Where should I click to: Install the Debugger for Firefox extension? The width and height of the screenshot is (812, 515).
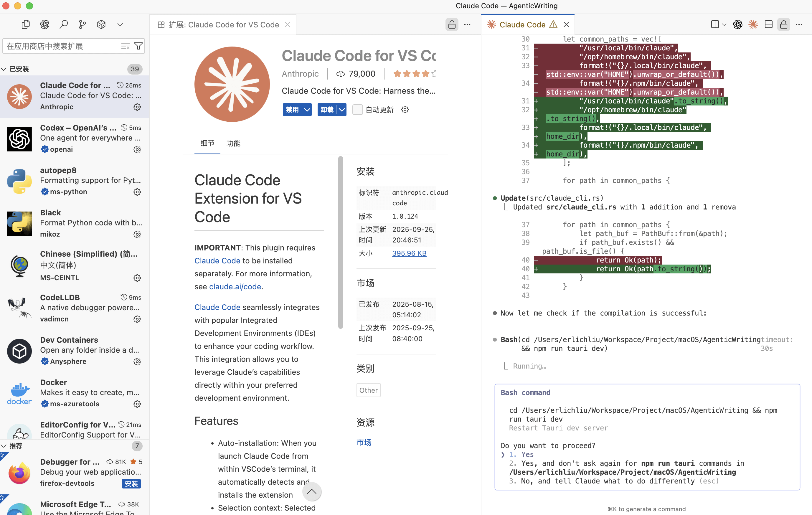pyautogui.click(x=131, y=483)
